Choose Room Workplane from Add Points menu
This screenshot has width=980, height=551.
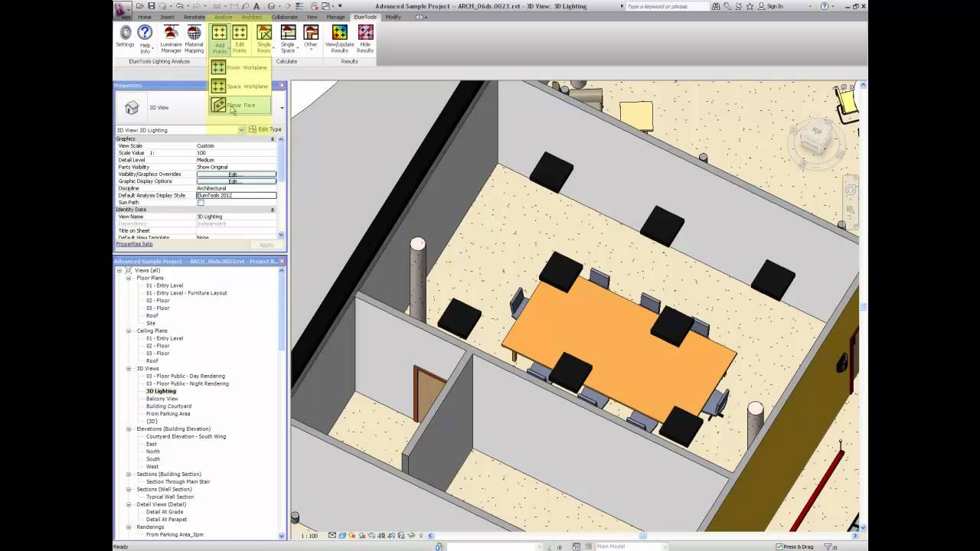(240, 67)
